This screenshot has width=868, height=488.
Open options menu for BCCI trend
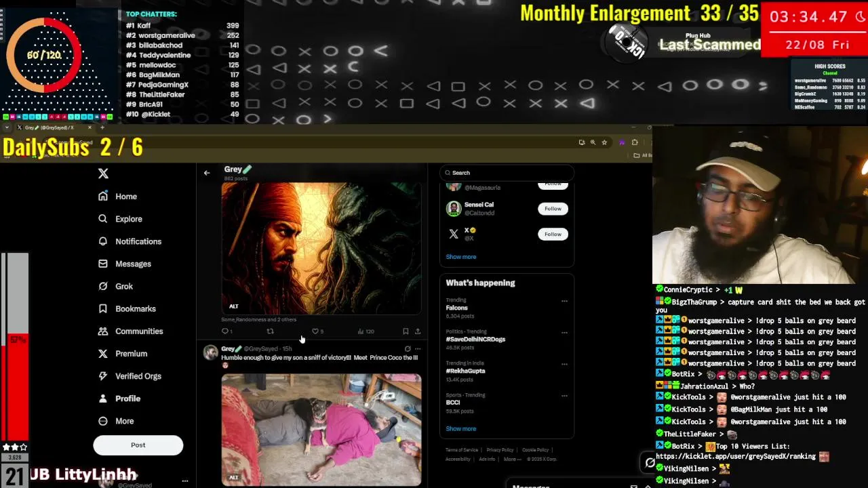point(564,396)
